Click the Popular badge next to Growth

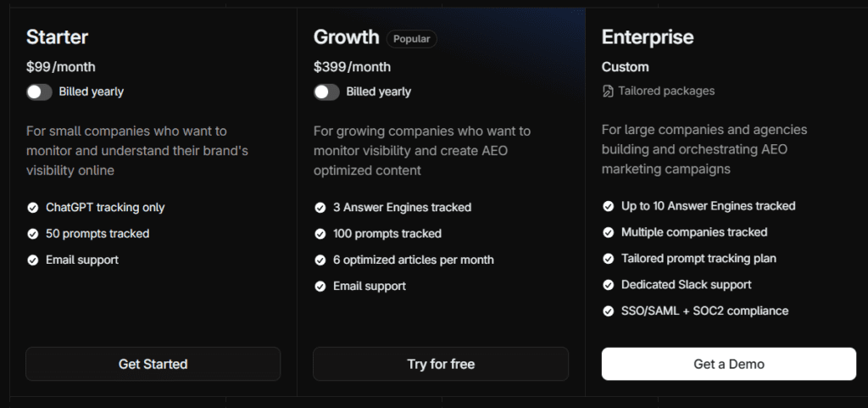click(x=412, y=38)
